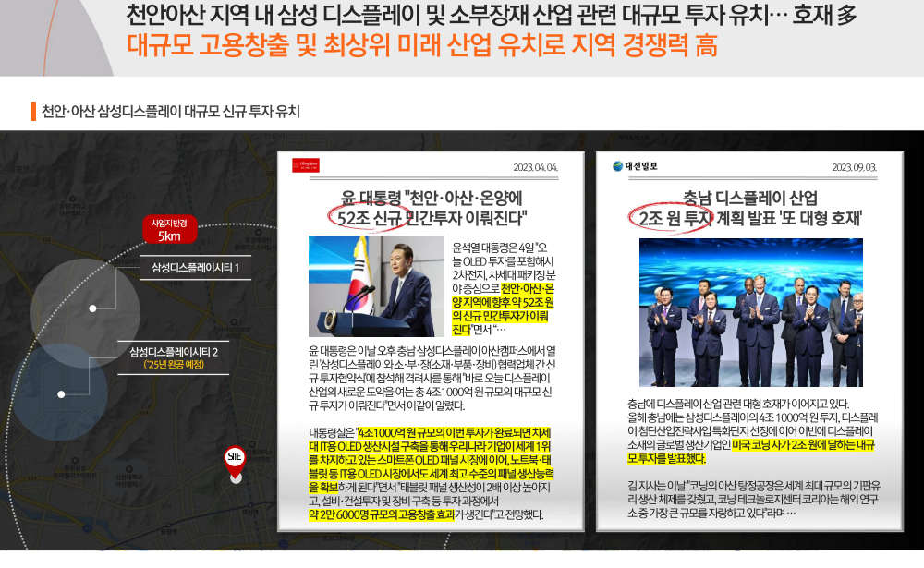This screenshot has width=924, height=568.
Task: Click paragraph starting '김 지사는 이날'
Action: [x=754, y=500]
